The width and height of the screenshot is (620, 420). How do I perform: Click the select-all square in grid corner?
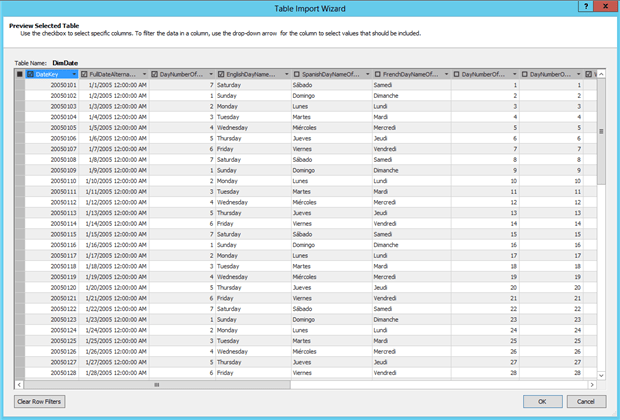(x=20, y=74)
